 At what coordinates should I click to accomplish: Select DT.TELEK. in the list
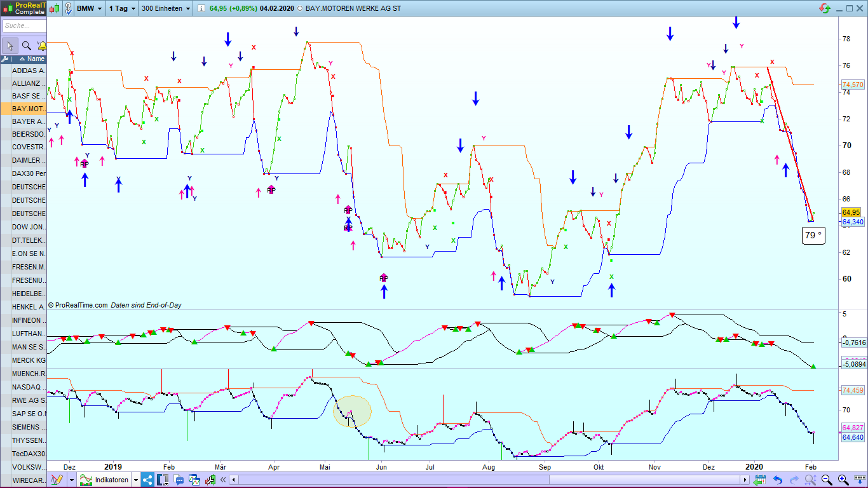29,240
